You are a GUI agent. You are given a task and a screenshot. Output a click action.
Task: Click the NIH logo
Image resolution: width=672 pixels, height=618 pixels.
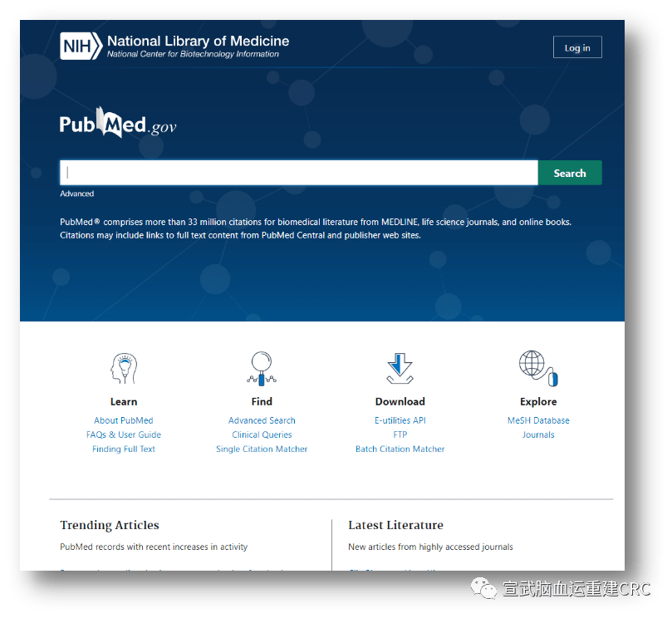coord(79,47)
